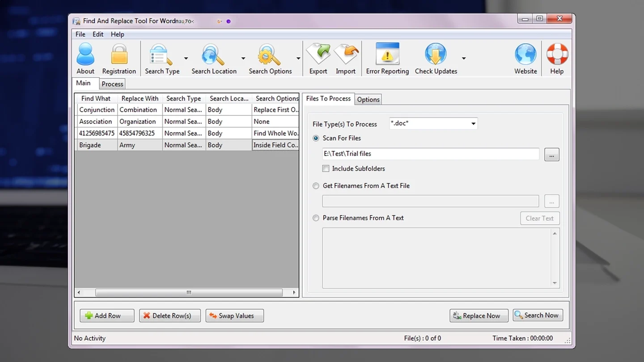
Task: Select the Organization cell
Action: [140, 122]
